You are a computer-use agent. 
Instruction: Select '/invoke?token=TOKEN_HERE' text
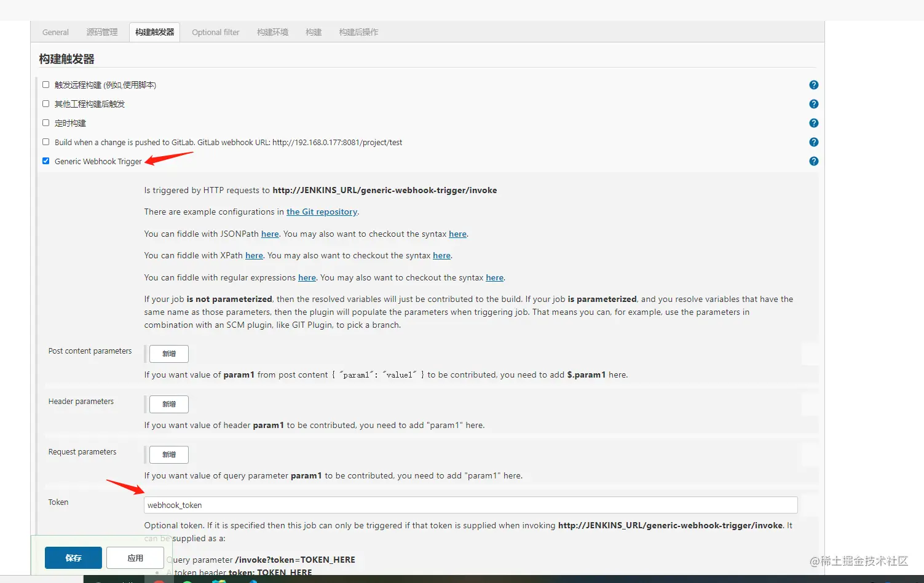295,560
